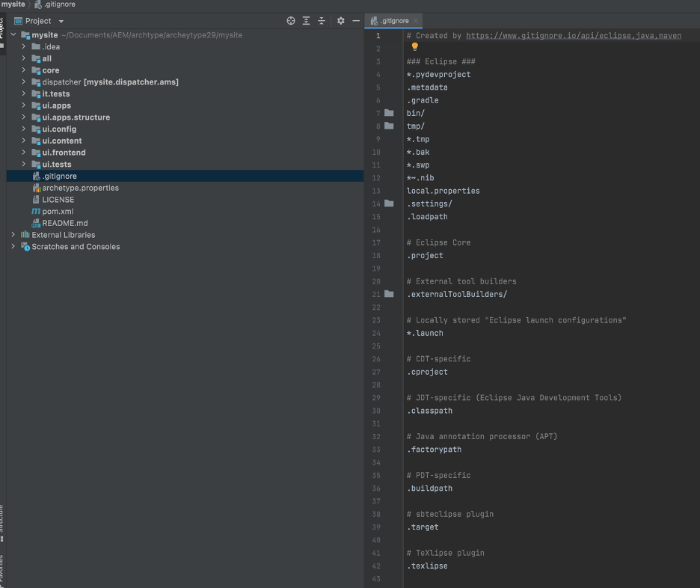This screenshot has height=588, width=700.
Task: Expand the ui.apps folder
Action: 24,105
